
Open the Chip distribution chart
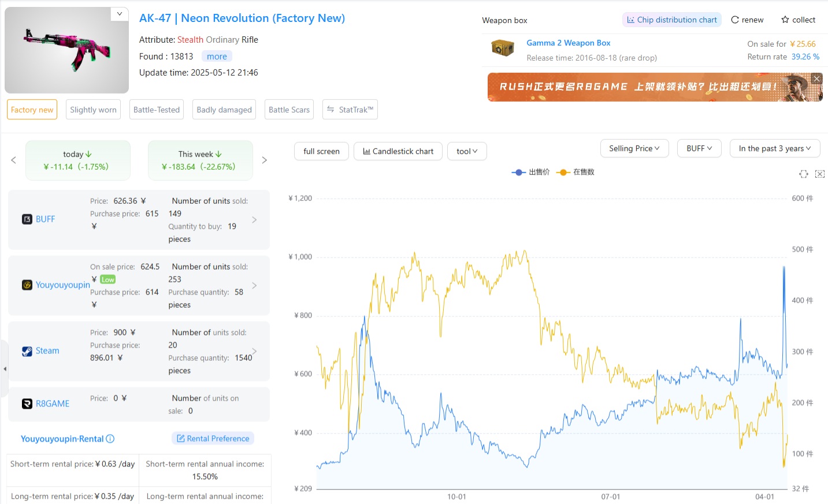point(671,20)
